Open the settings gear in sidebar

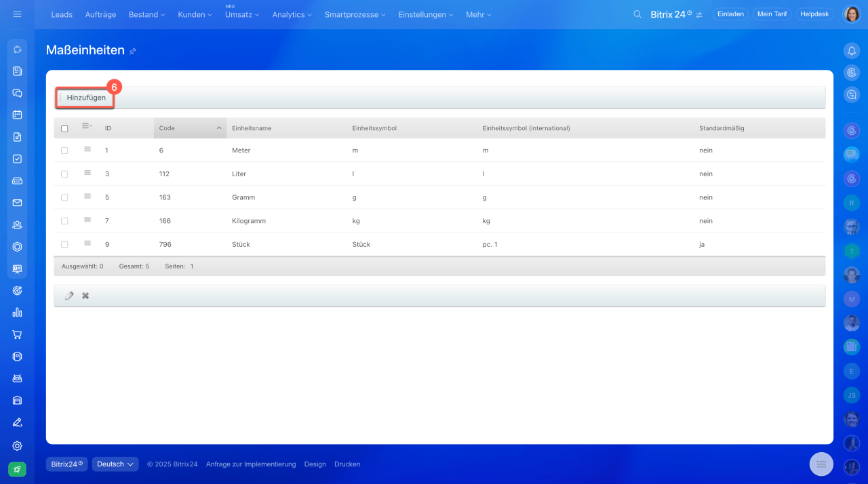click(18, 446)
